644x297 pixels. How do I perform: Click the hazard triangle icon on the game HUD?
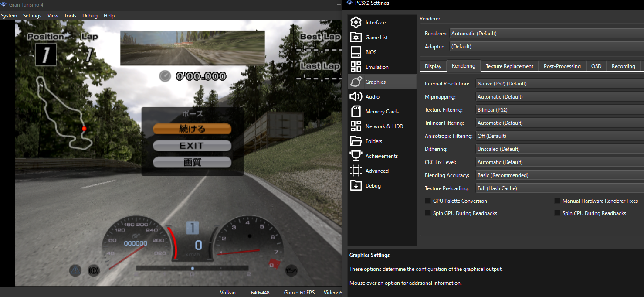76,270
